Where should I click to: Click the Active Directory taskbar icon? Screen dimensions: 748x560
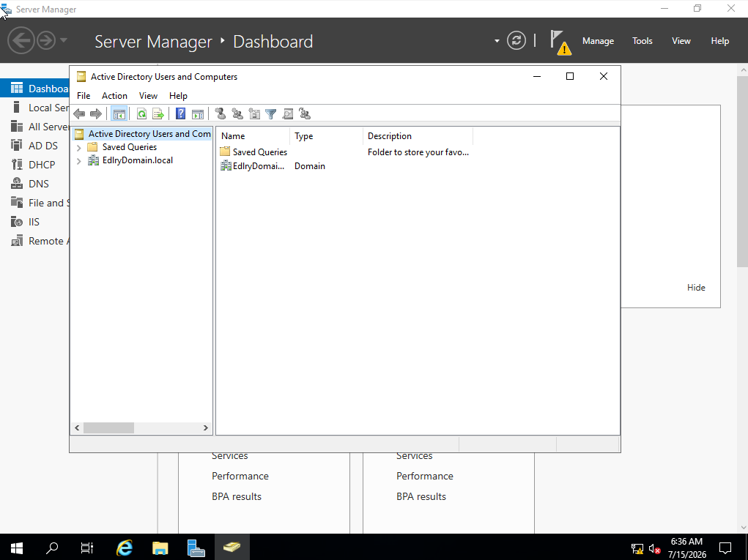coord(232,547)
